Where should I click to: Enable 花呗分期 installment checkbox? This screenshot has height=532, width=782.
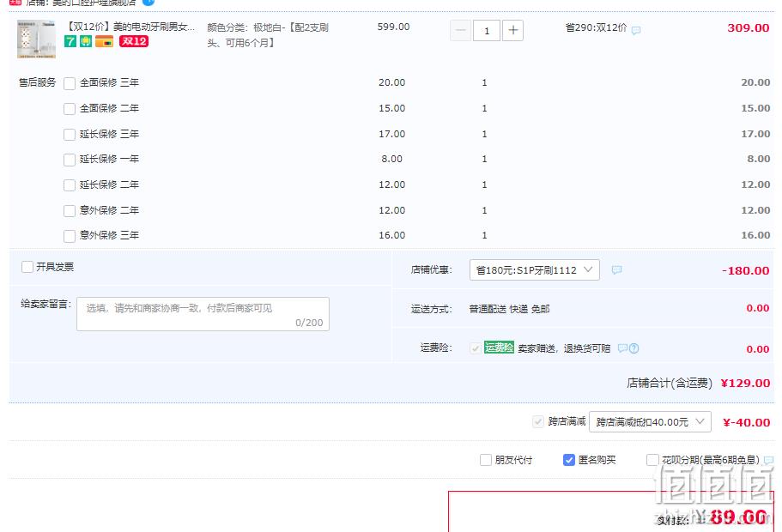click(652, 460)
